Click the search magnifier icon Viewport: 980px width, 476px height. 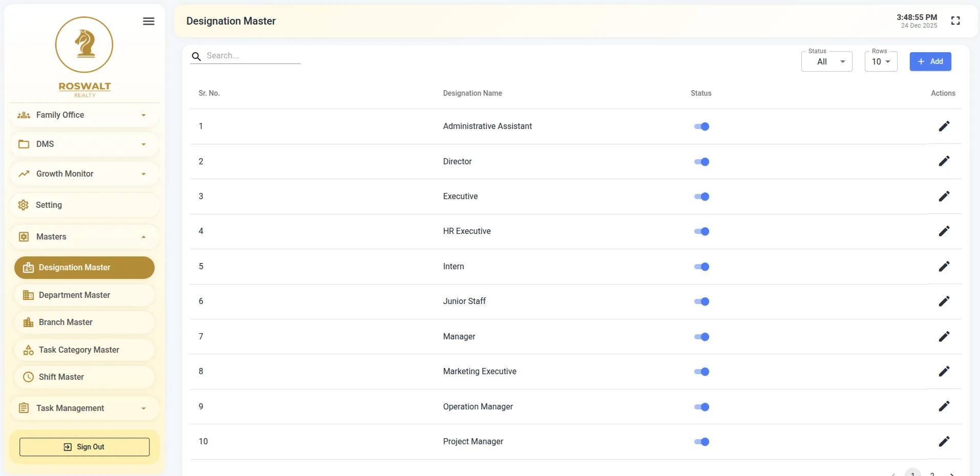196,56
